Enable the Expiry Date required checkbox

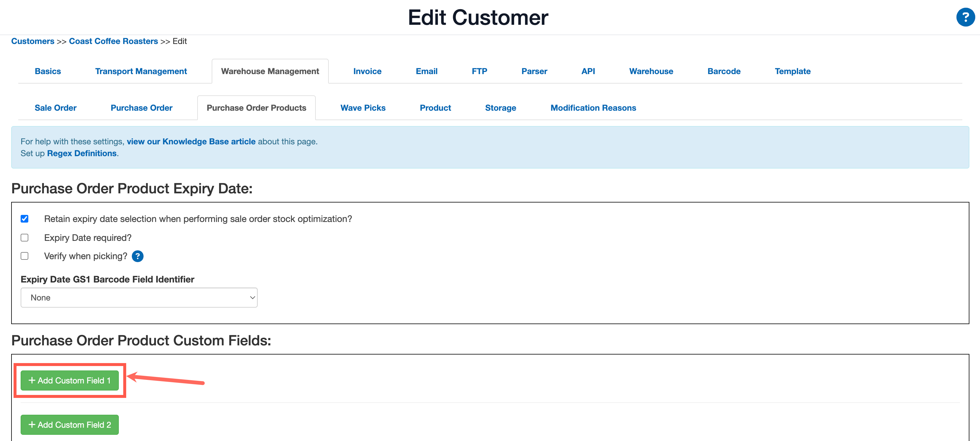pos(24,237)
